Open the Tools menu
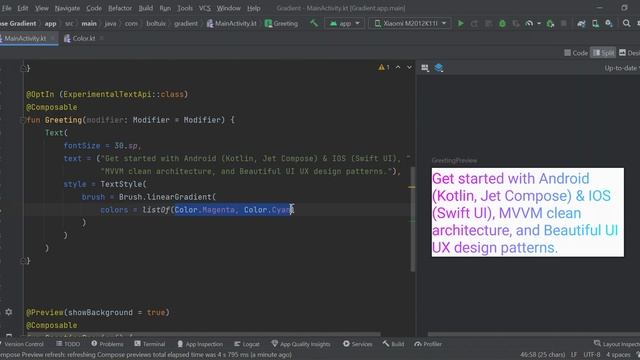 (185, 8)
